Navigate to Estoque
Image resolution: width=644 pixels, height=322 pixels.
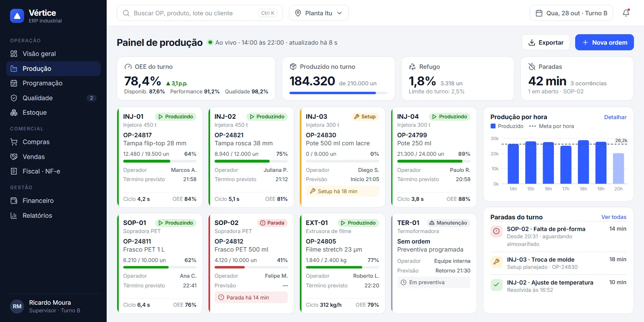pyautogui.click(x=53, y=113)
